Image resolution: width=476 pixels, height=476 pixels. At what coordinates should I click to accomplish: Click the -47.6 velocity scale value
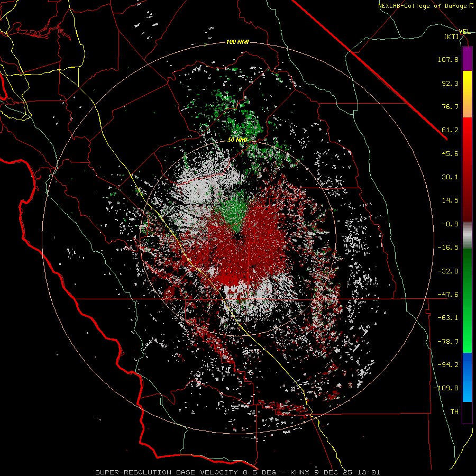[x=448, y=295]
